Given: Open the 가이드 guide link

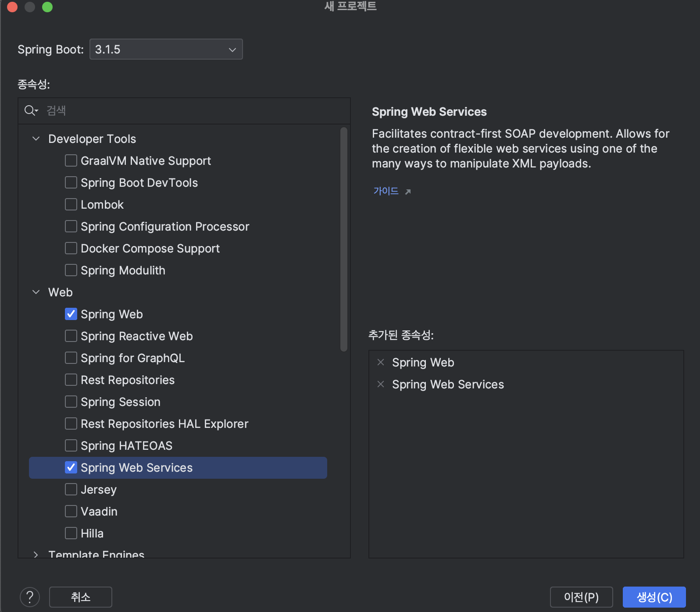Looking at the screenshot, I should [x=386, y=191].
